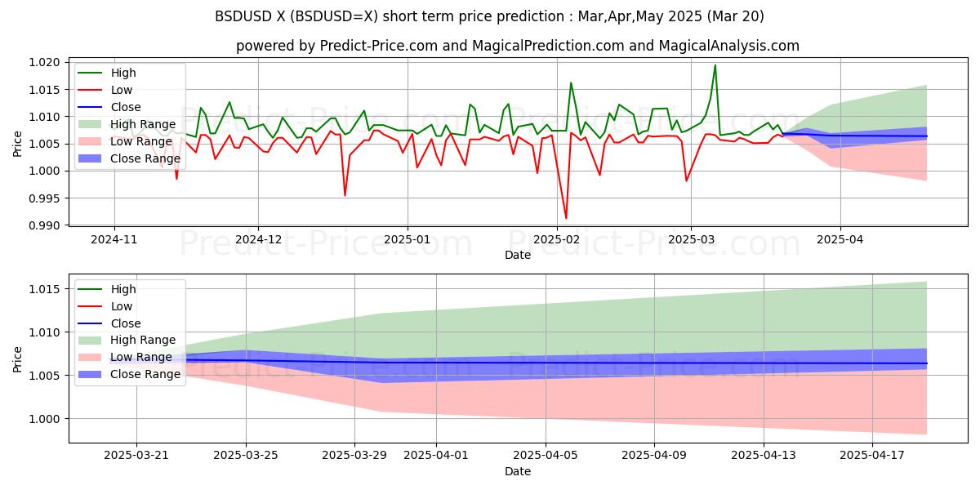This screenshot has height=490, width=980.
Task: Click the red Low line in top legend
Action: 91,90
